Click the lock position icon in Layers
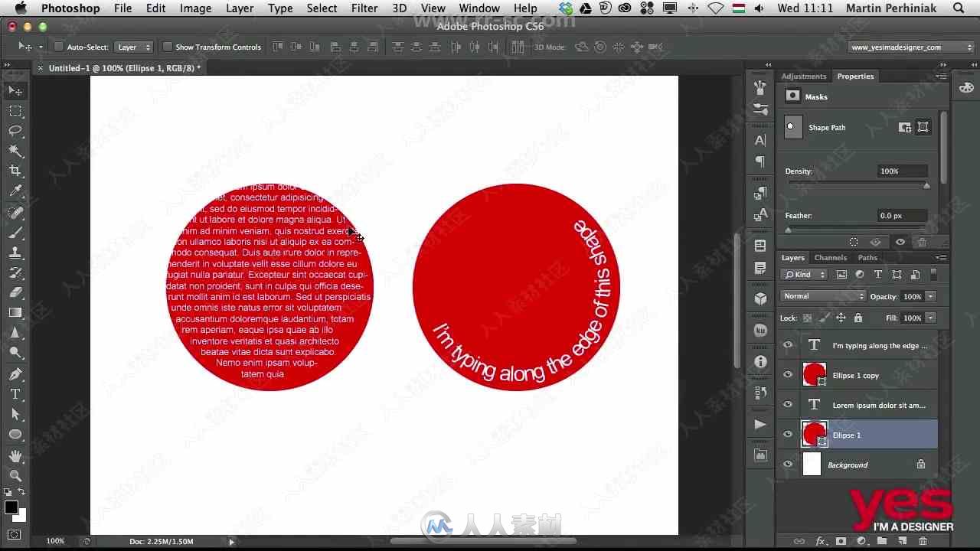The width and height of the screenshot is (980, 551). pos(841,318)
